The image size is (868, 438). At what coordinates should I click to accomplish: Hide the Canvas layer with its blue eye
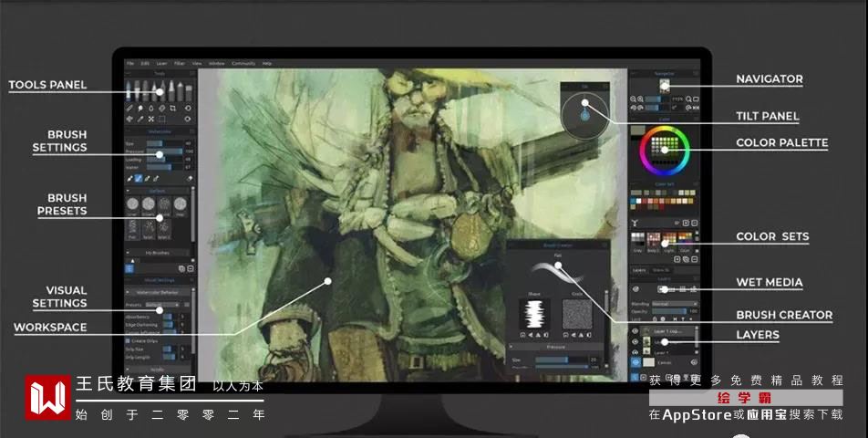point(635,362)
